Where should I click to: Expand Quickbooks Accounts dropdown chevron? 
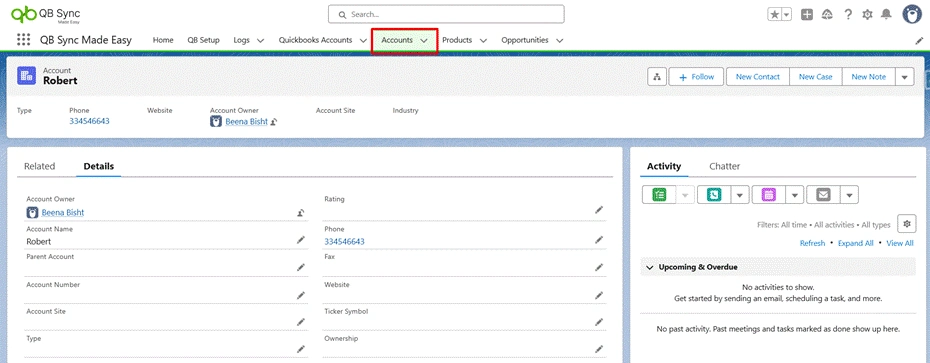coord(363,40)
